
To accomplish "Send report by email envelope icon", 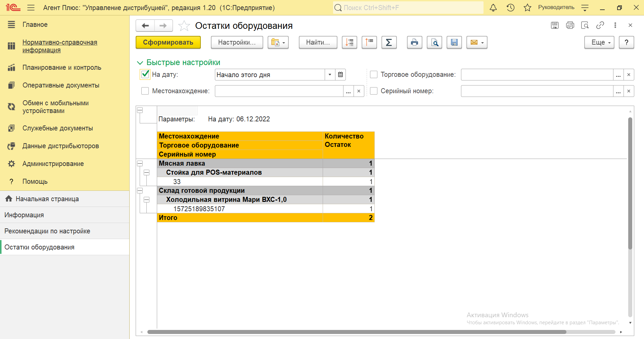I will pos(477,43).
